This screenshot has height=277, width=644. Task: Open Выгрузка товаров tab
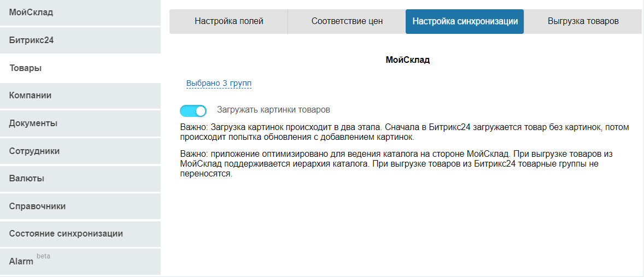583,21
